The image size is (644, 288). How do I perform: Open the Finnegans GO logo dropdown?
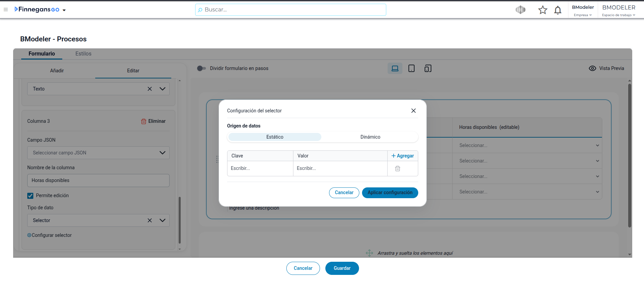coord(40,10)
